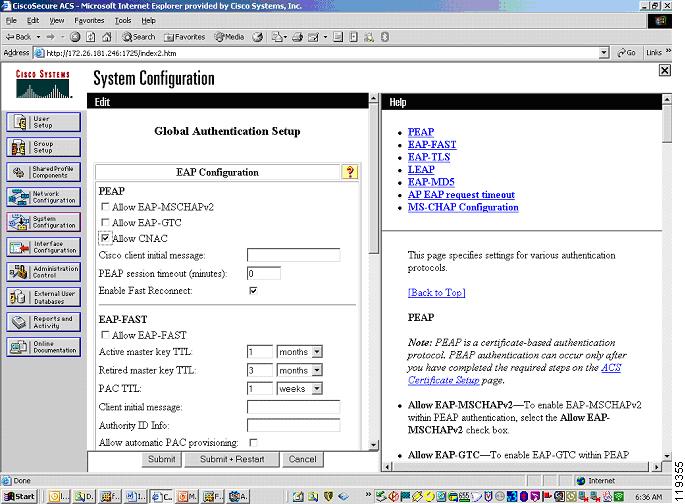Open Administration Control in the sidebar
Viewport: 685px width, 504px height.
[x=44, y=272]
